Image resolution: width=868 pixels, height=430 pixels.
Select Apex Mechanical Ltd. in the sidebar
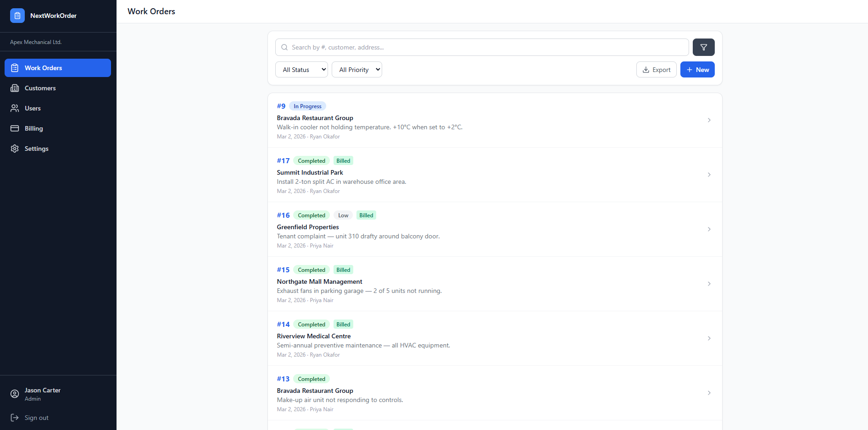click(x=36, y=42)
